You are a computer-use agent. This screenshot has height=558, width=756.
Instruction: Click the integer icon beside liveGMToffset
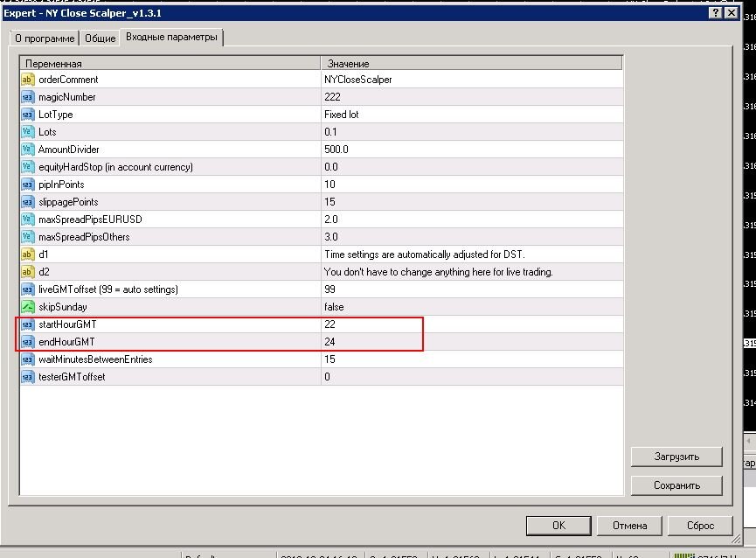click(27, 289)
